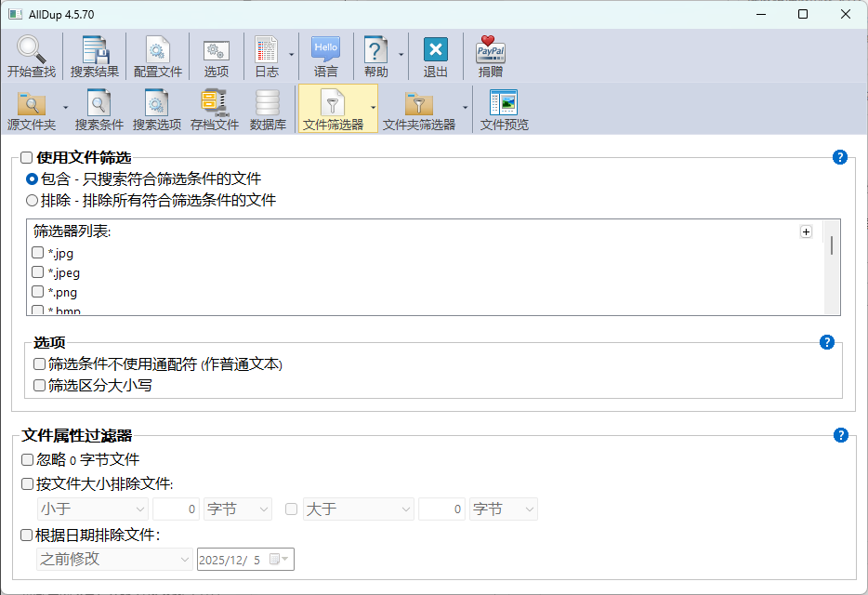
Task: Check the *.jpg filter checkbox
Action: pos(38,253)
